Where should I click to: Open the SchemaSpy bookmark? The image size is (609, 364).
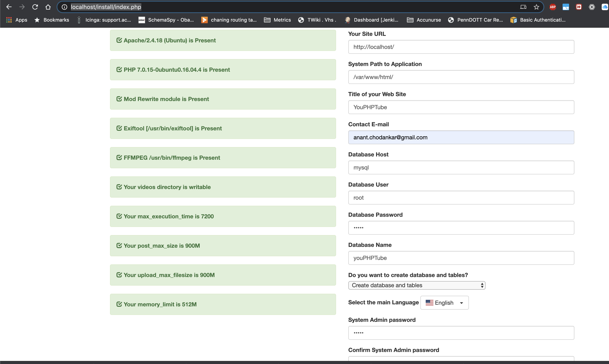click(166, 20)
